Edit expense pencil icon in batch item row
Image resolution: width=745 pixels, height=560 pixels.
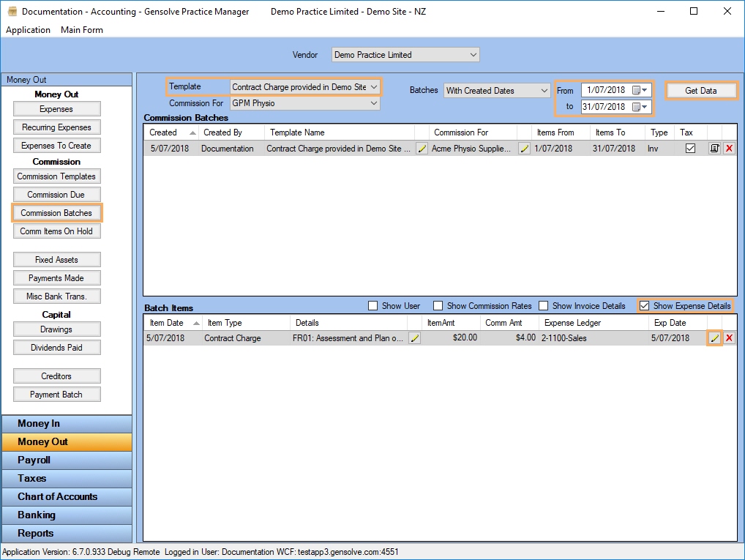[x=714, y=338]
